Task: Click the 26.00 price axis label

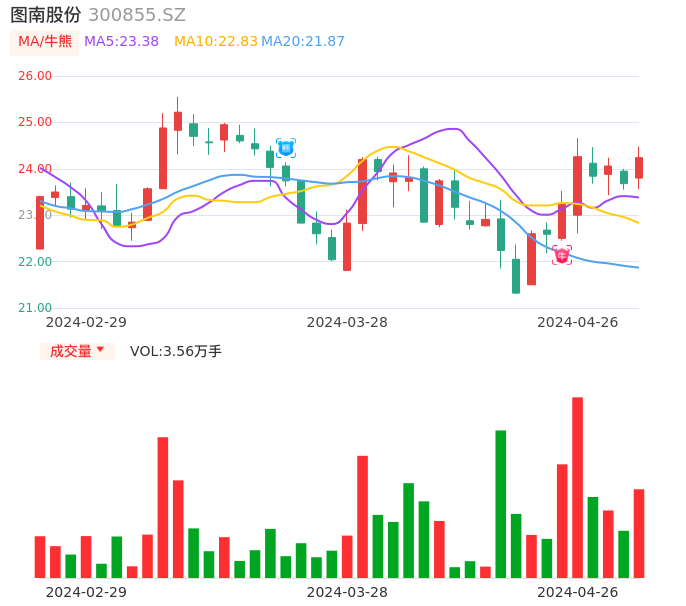Action: click(x=35, y=76)
